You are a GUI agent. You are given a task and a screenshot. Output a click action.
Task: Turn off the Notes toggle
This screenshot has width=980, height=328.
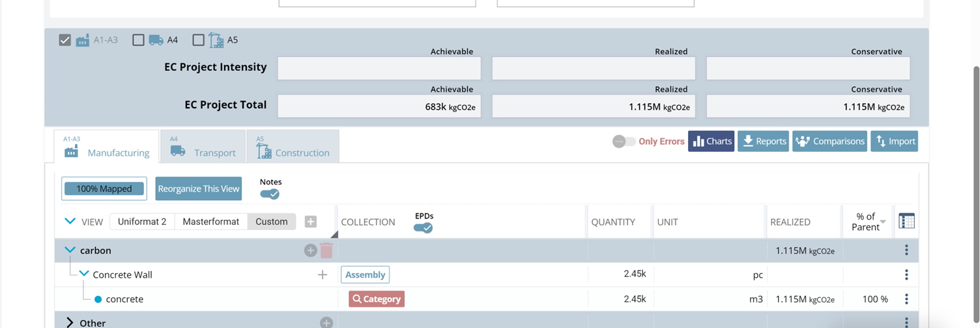(x=270, y=194)
